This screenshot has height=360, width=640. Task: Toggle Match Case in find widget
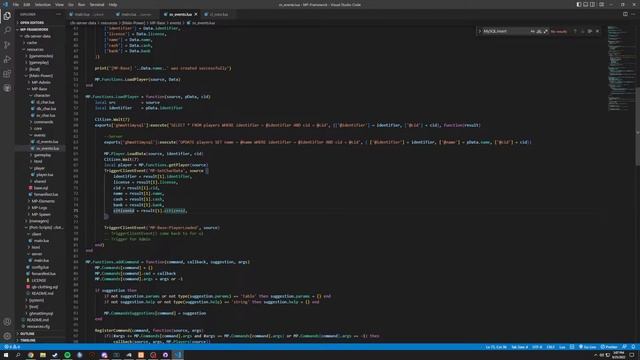pos(532,31)
